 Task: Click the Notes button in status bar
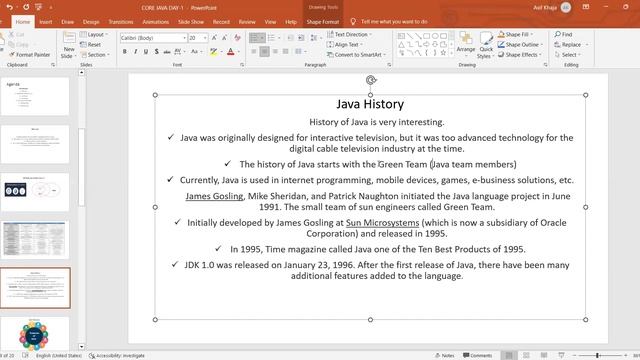pyautogui.click(x=445, y=356)
